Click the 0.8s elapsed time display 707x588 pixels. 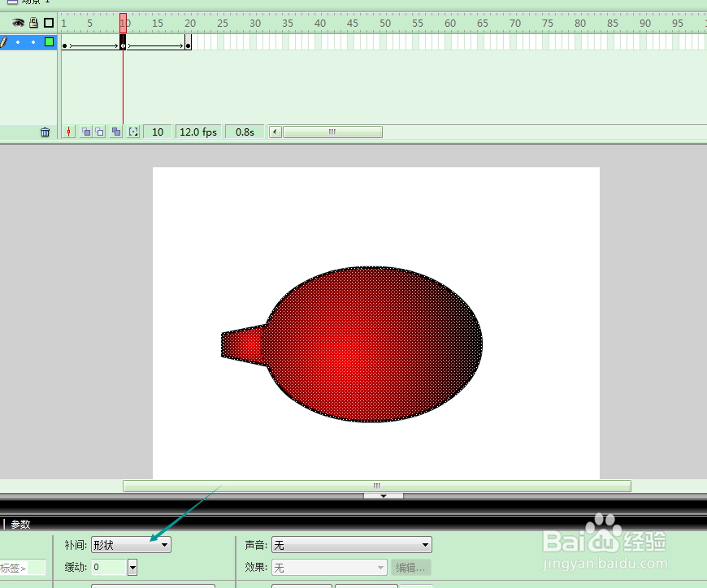click(x=245, y=132)
